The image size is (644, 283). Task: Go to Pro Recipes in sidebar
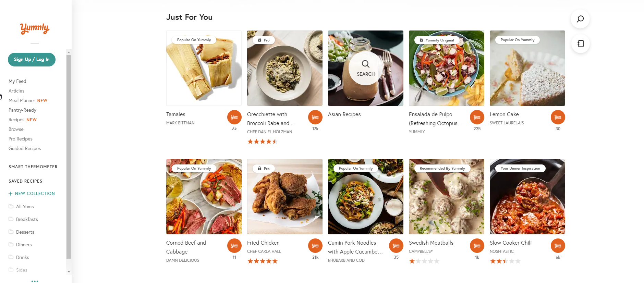21,139
